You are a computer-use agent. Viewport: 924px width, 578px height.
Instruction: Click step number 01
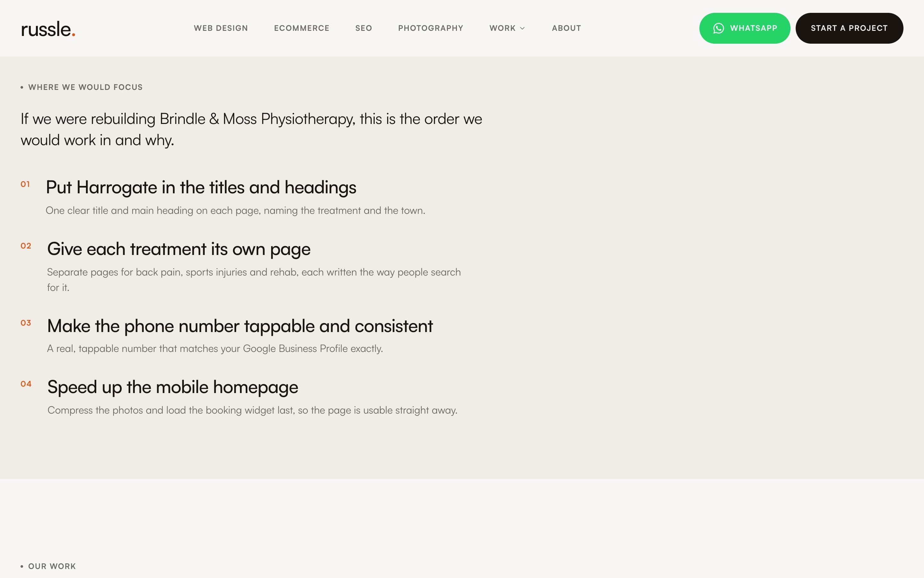tap(25, 184)
